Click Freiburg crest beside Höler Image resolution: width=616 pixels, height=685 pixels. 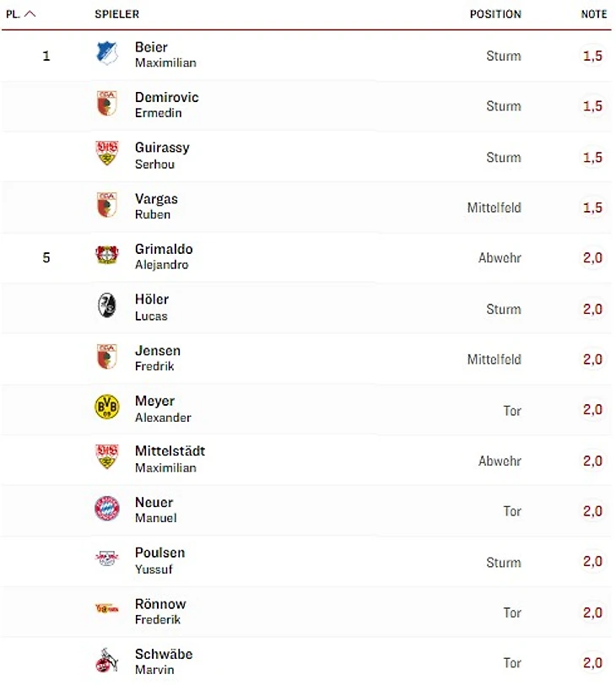tap(107, 307)
